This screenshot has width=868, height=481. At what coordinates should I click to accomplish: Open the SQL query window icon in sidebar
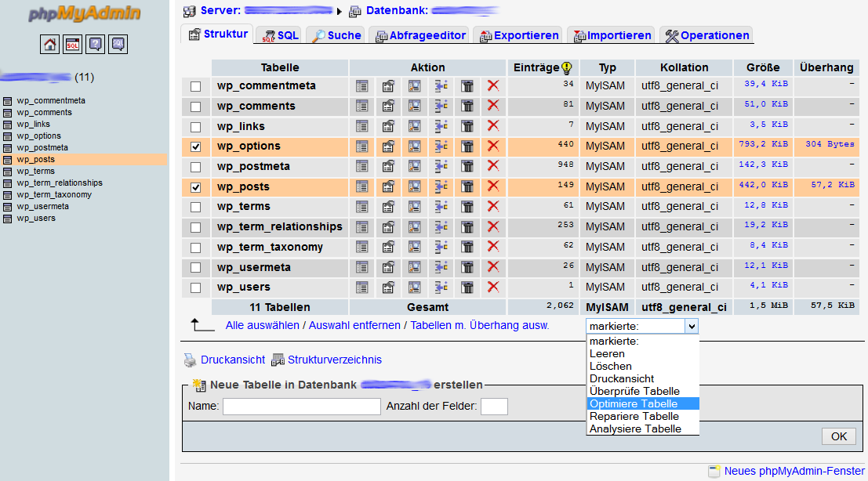(x=72, y=44)
